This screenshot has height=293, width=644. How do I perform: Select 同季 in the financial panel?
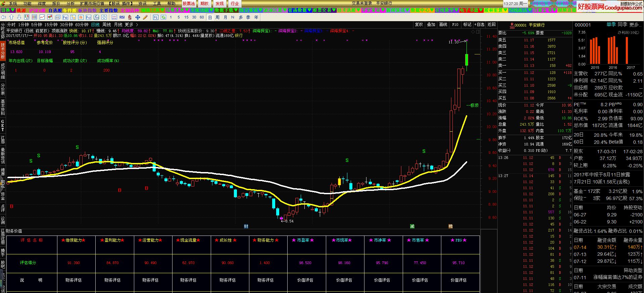(x=623, y=25)
